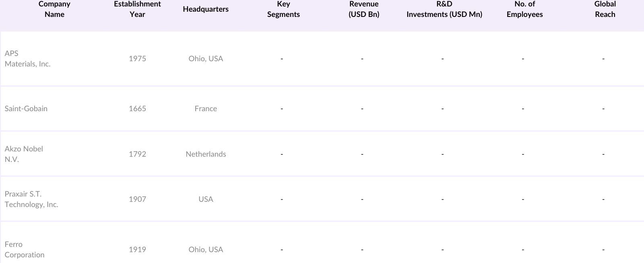
Task: Click the R&D Investments column header
Action: (x=444, y=9)
